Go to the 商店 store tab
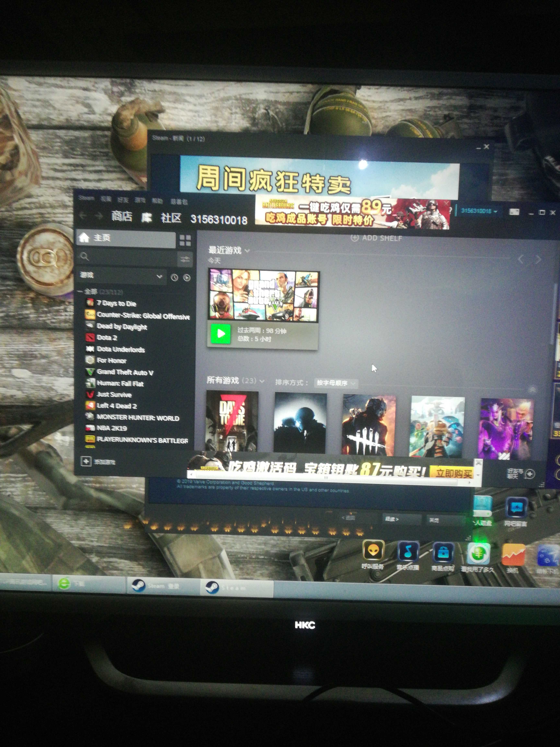Viewport: 560px width, 747px height. pos(122,216)
